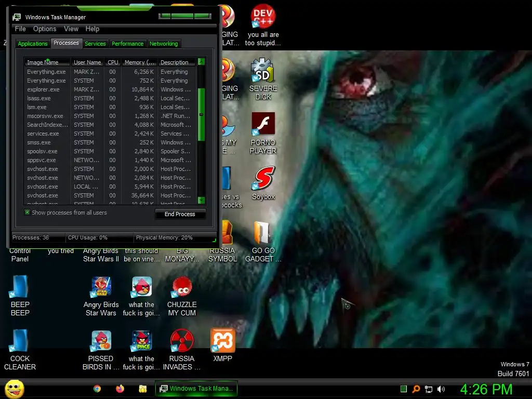Click the process list scroll up arrow
The height and width of the screenshot is (399, 532).
[x=201, y=62]
